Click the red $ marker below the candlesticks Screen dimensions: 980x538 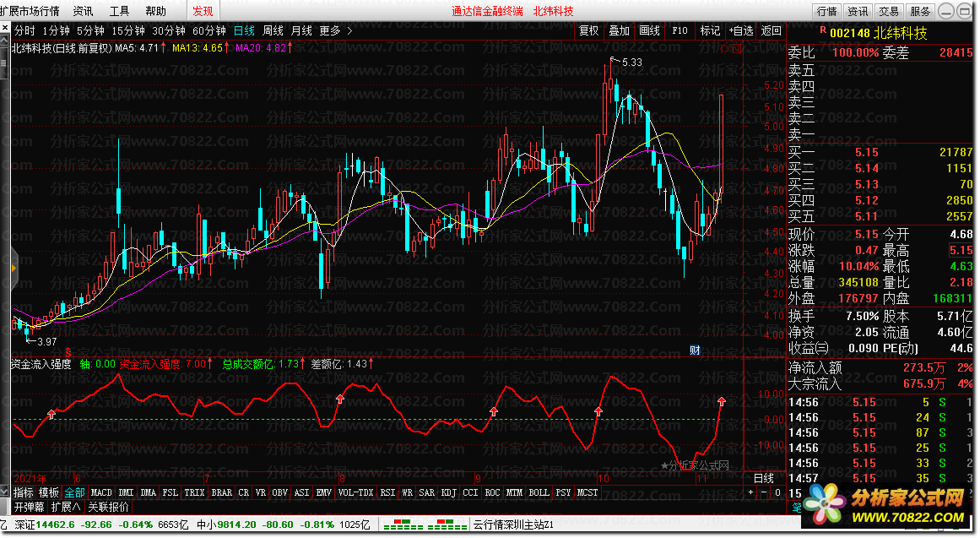pyautogui.click(x=68, y=353)
